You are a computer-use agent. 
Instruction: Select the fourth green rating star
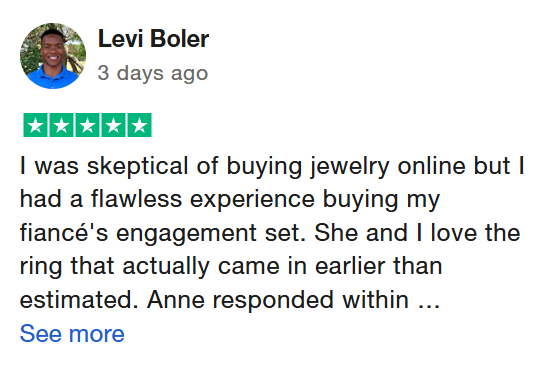coord(114,125)
